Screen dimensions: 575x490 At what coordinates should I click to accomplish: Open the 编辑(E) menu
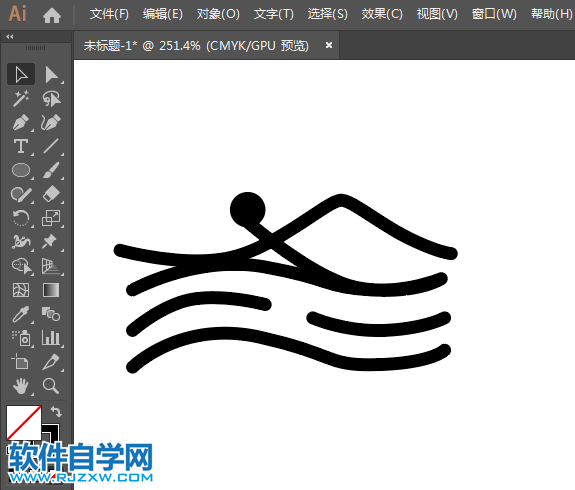pos(162,14)
